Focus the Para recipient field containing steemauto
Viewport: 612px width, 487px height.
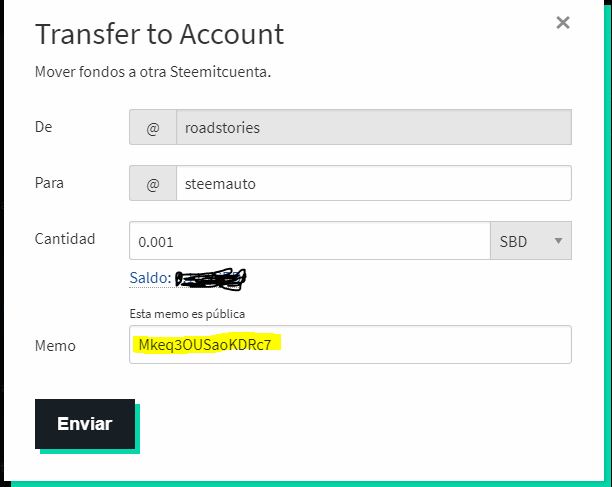tap(374, 183)
